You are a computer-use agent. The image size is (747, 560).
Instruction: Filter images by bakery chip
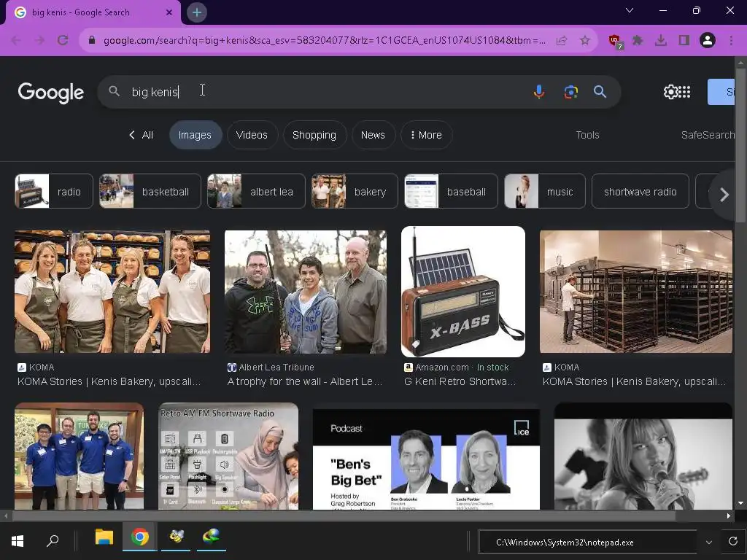pos(355,192)
